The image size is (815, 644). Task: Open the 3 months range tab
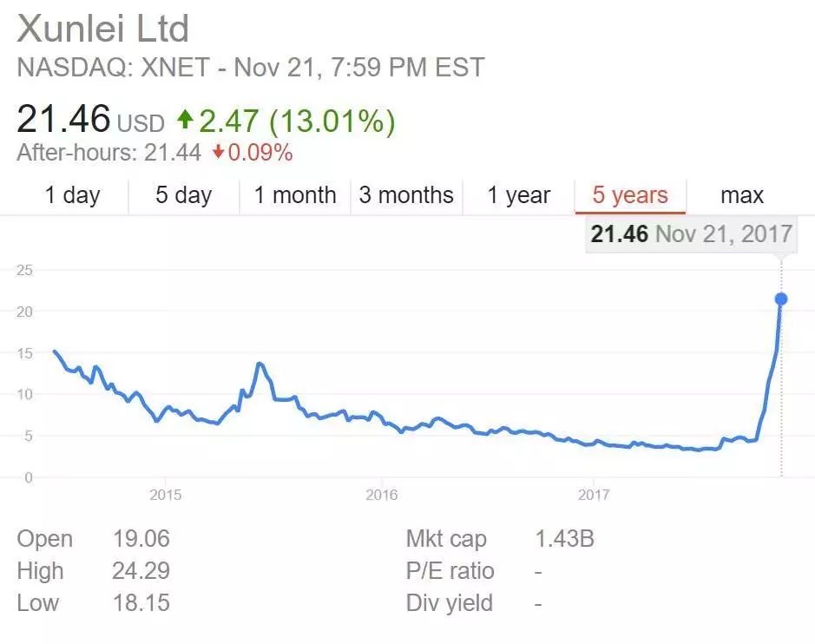406,195
